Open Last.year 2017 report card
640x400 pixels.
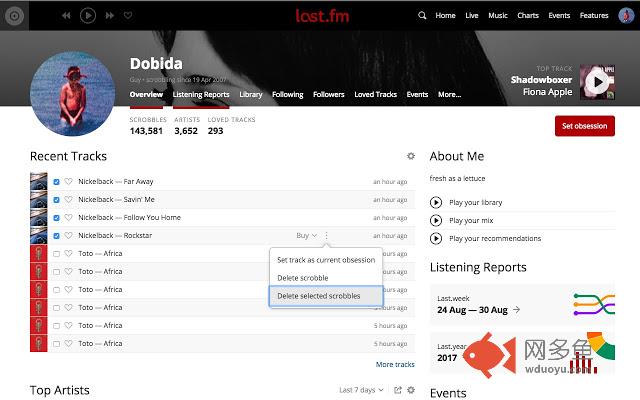[x=522, y=353]
